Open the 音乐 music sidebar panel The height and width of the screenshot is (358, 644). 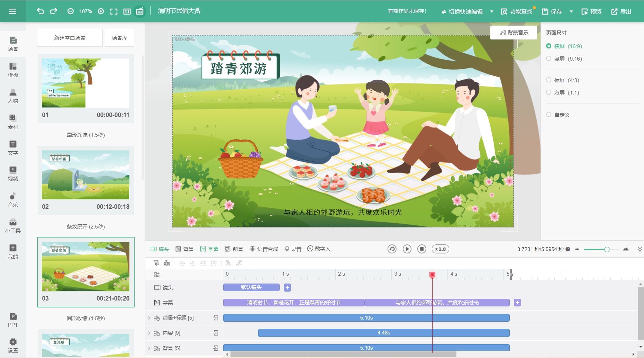pos(13,200)
